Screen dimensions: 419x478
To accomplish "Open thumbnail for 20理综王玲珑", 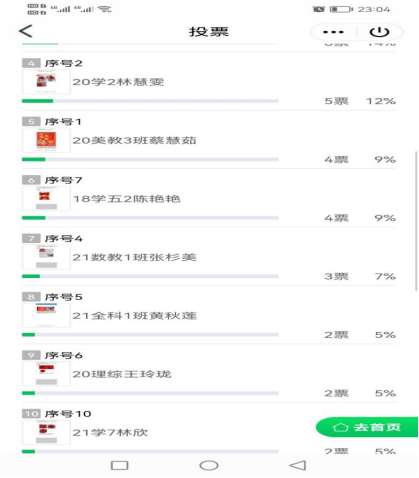I will [x=46, y=374].
